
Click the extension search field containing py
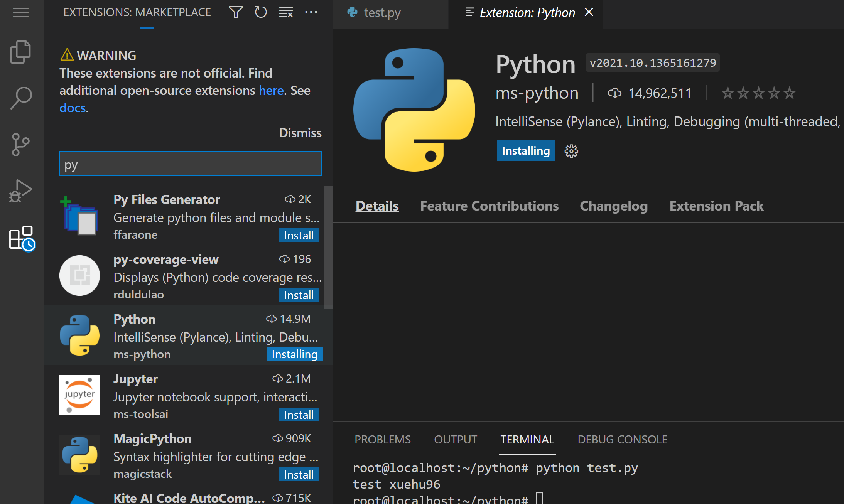[190, 164]
